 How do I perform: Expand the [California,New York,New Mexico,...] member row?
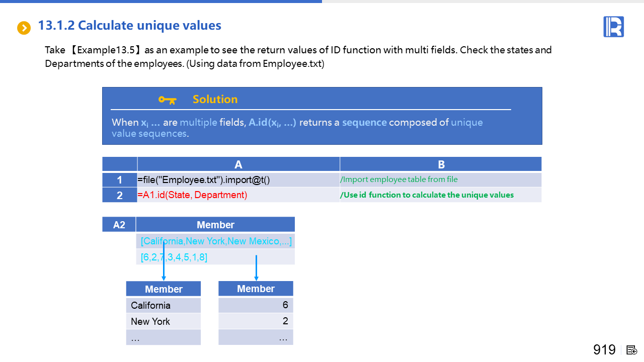point(216,241)
